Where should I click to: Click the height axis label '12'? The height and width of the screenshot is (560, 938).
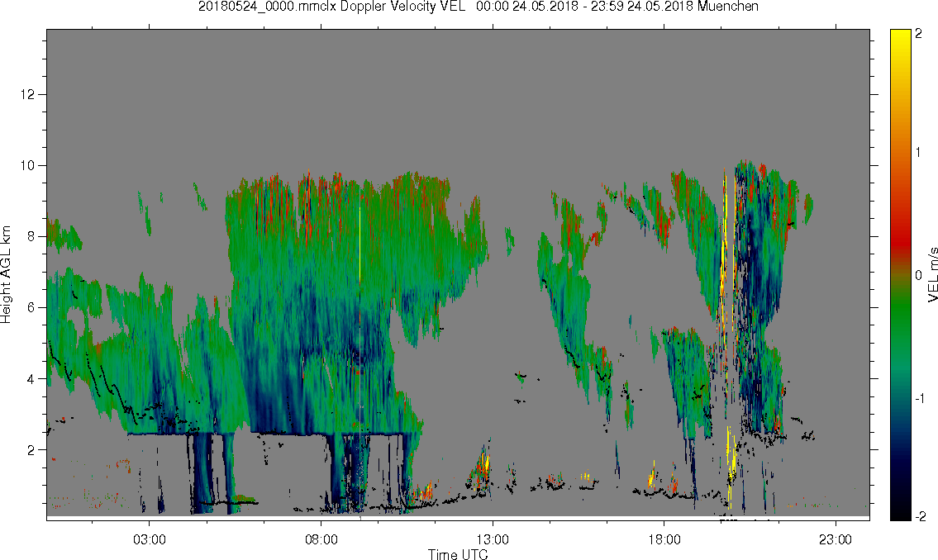pos(27,94)
